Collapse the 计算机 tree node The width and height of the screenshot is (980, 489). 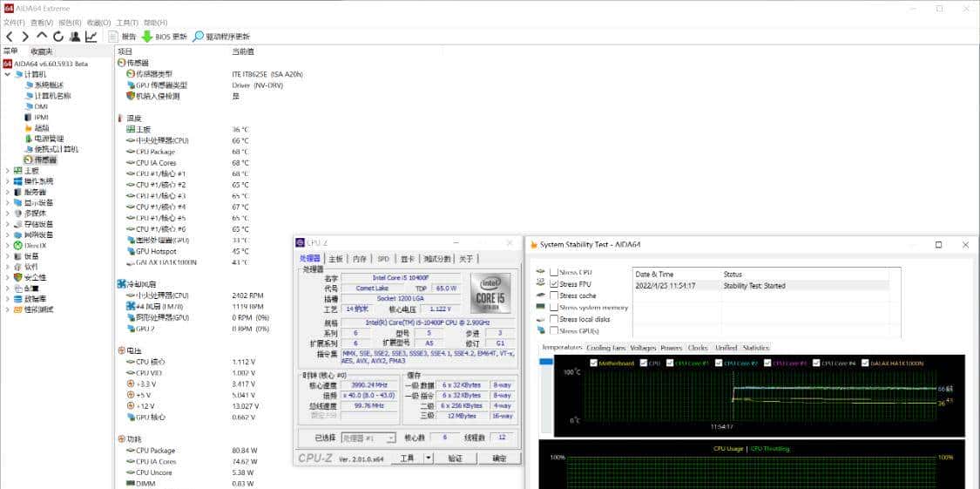(8, 74)
